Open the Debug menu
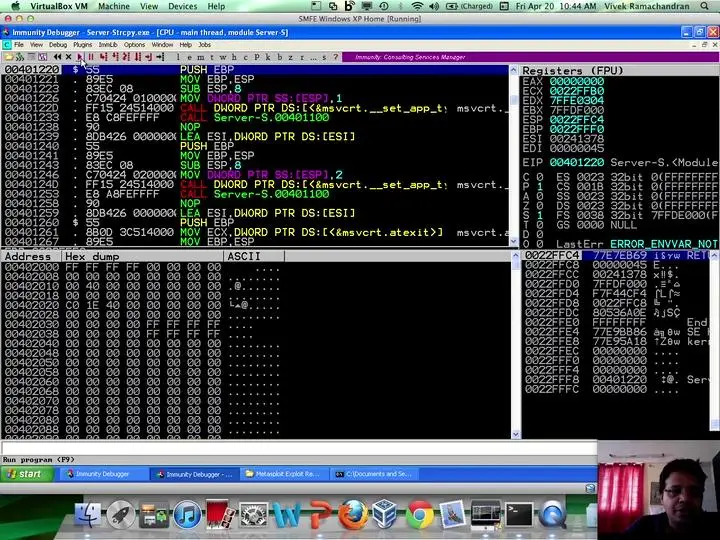Screen dimensions: 720x540 click(58, 45)
